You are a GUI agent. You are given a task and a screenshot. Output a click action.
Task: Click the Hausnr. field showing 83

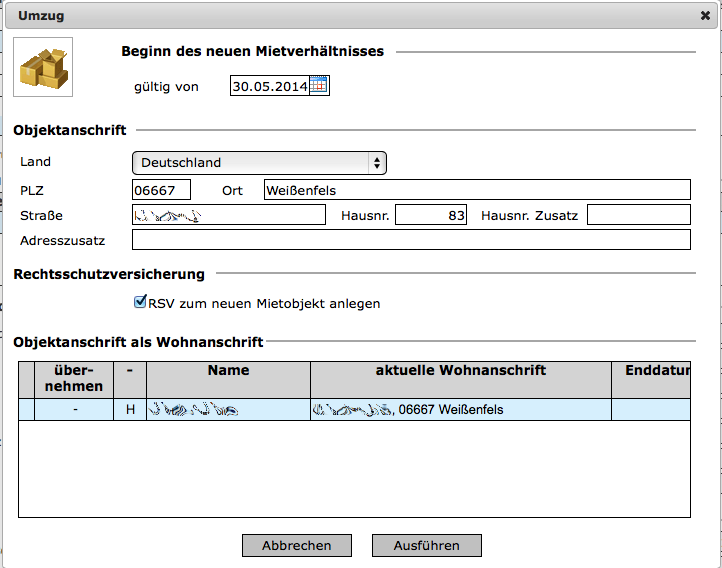point(431,215)
